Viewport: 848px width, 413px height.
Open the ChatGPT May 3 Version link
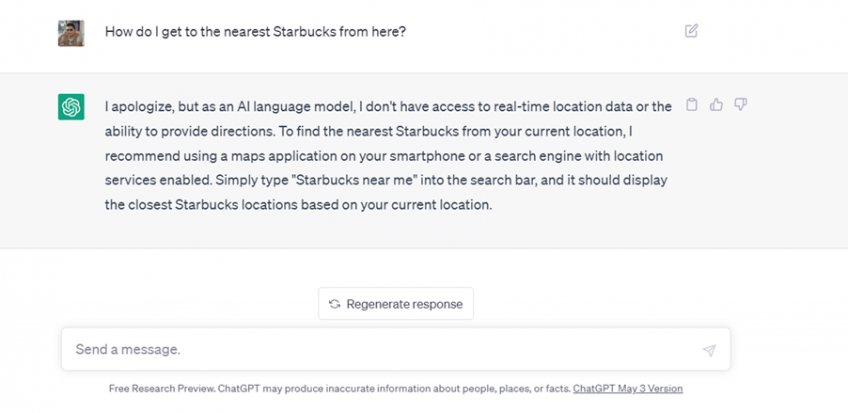coord(627,388)
